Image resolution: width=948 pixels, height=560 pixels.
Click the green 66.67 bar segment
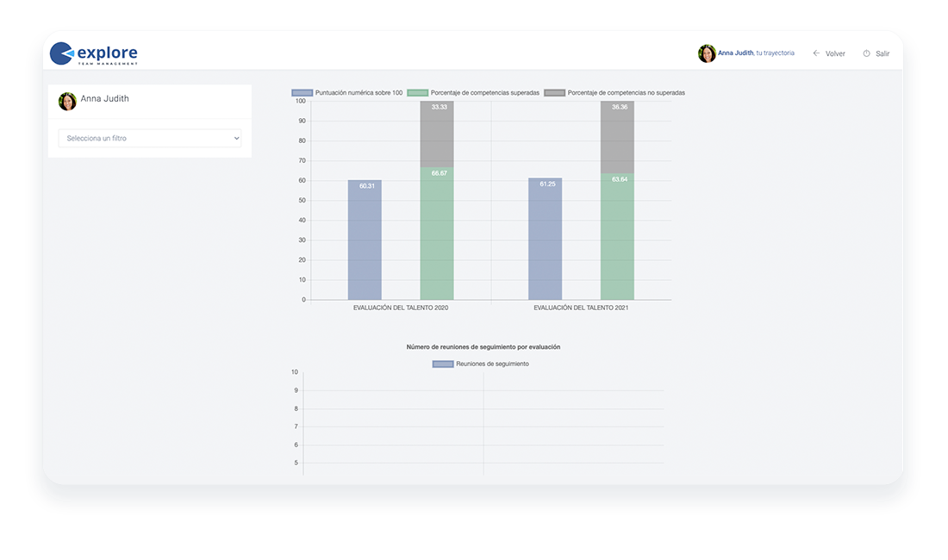coord(437,233)
